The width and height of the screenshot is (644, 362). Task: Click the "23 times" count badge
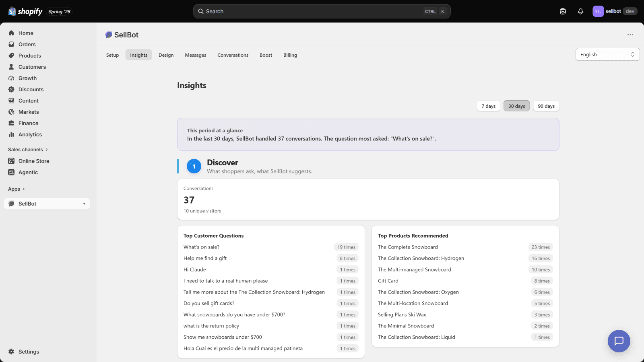(x=541, y=247)
